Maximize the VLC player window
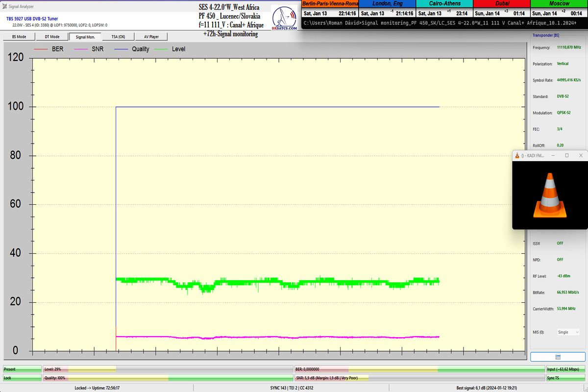This screenshot has width=588, height=392. point(567,155)
